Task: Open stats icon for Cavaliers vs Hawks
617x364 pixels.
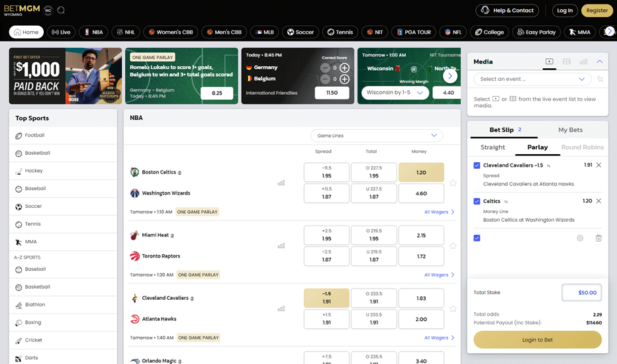Action: point(281,309)
